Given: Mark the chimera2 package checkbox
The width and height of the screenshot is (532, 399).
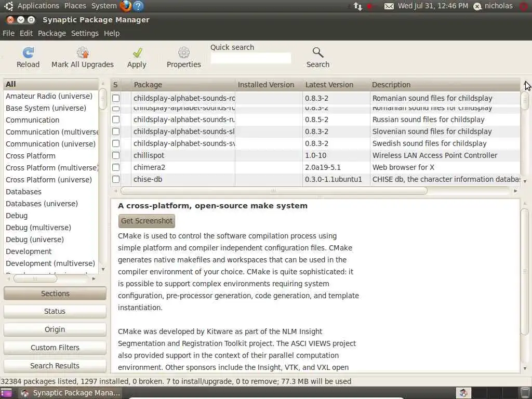Looking at the screenshot, I should click(116, 167).
